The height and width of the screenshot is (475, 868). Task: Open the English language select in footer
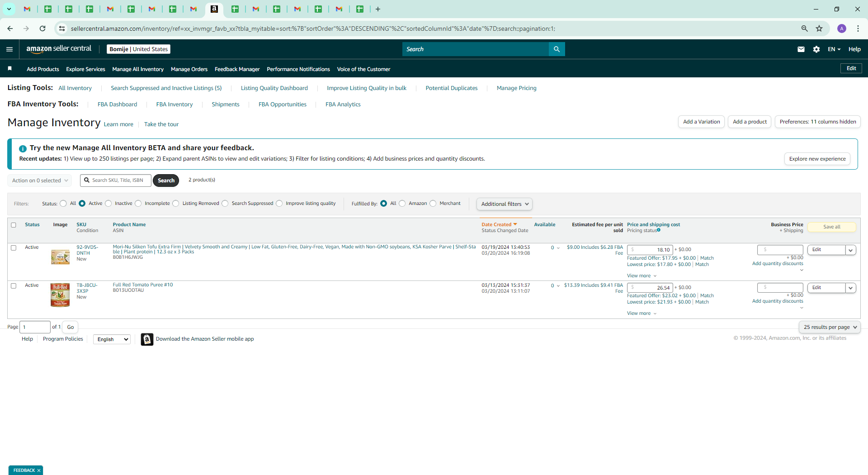pos(112,339)
